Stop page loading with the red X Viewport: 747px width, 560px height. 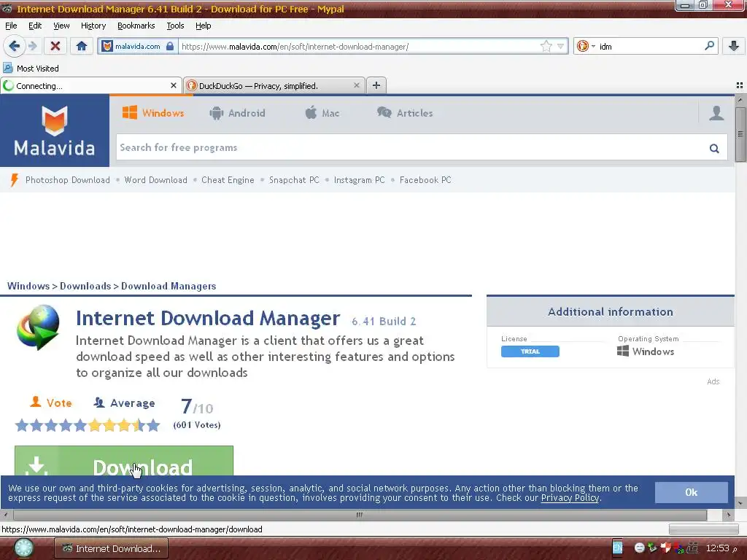55,46
